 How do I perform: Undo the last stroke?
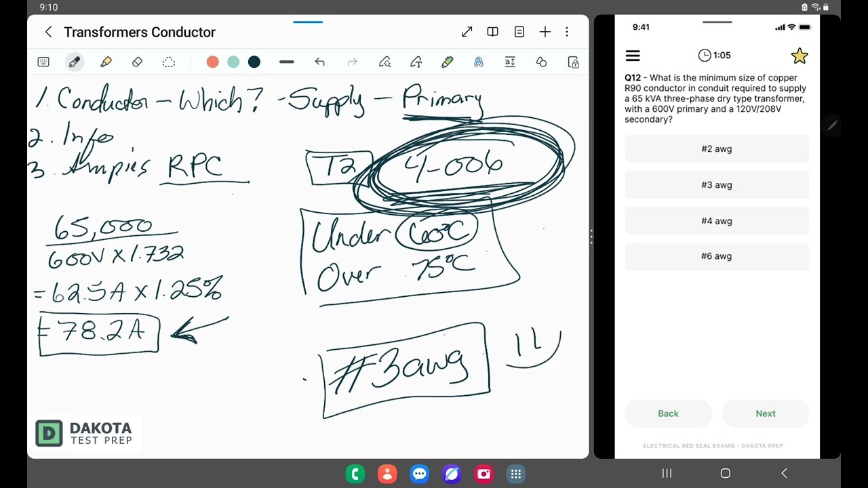[x=320, y=62]
